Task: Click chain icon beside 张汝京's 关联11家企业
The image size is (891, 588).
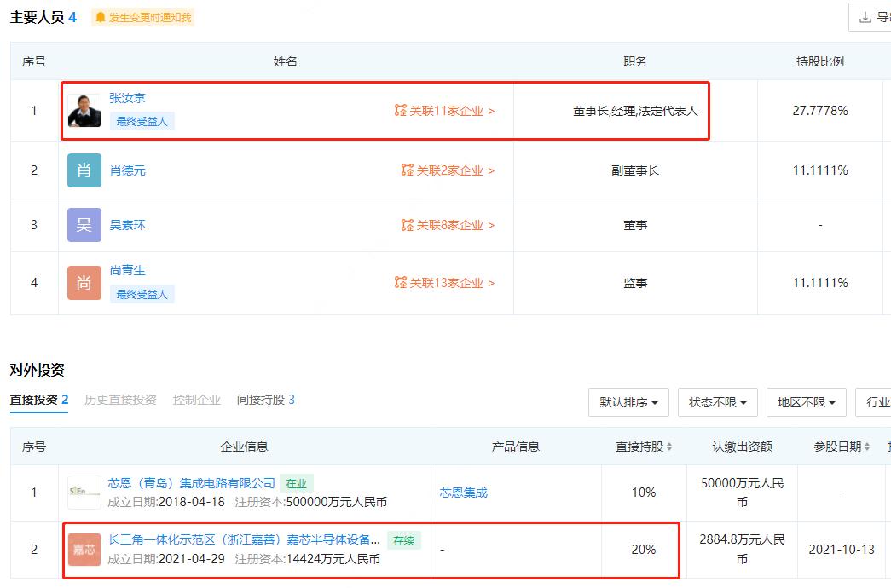Action: click(401, 111)
